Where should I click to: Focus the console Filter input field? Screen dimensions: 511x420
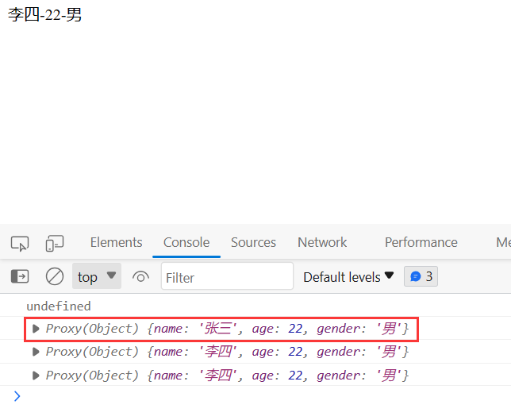click(227, 276)
